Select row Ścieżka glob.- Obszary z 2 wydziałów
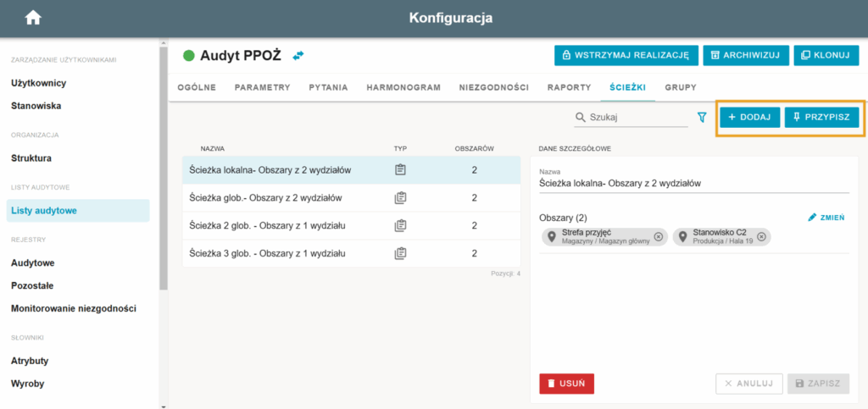This screenshot has height=409, width=868. 352,198
